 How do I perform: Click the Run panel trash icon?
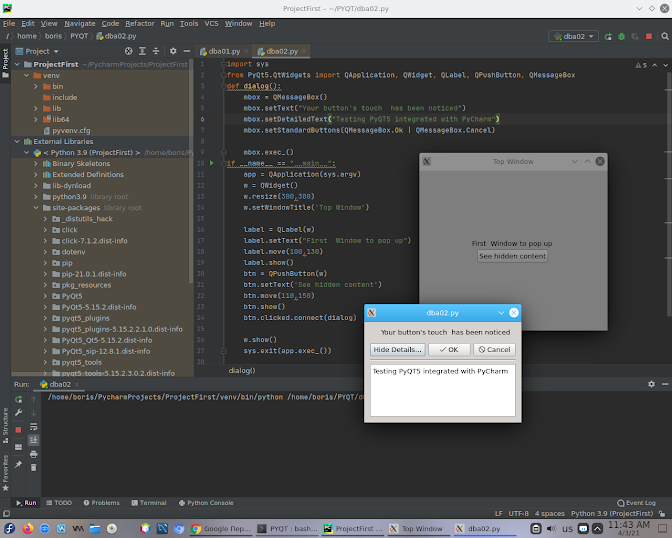(x=34, y=467)
